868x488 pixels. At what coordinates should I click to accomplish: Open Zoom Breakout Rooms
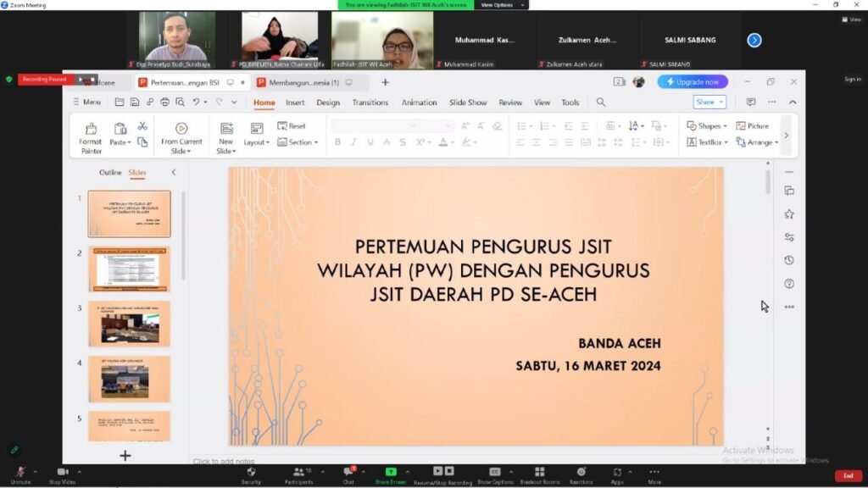click(539, 475)
